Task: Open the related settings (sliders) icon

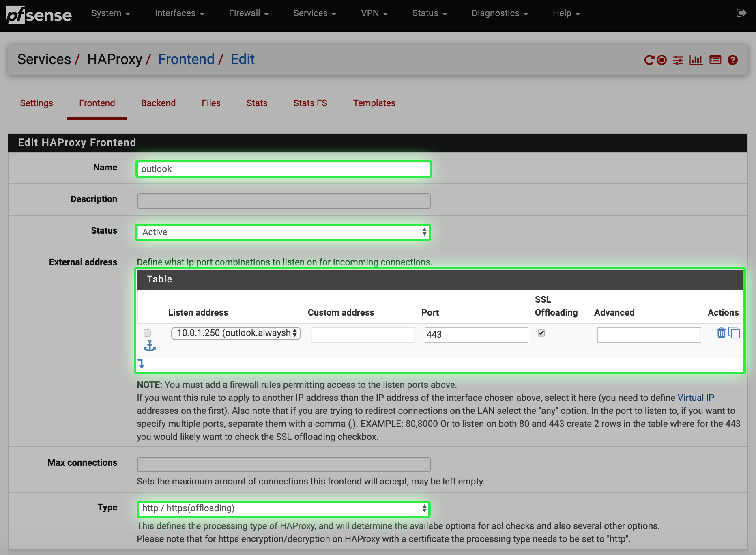Action: coord(678,60)
